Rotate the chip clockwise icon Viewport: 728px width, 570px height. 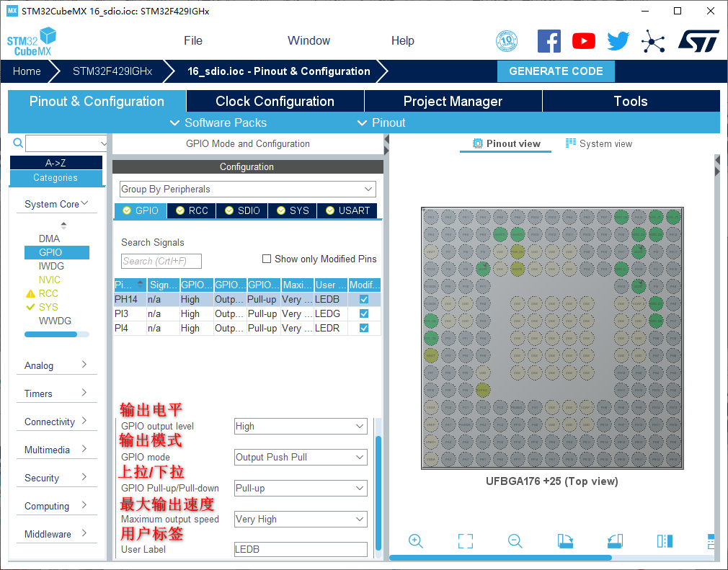click(x=565, y=541)
